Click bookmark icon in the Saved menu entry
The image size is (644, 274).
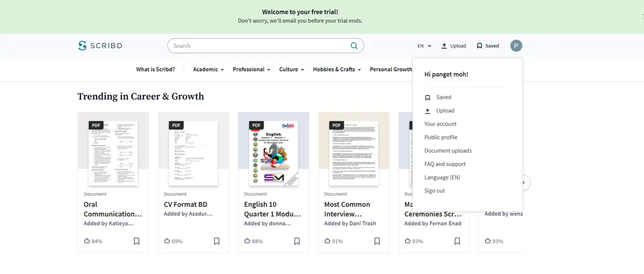tap(428, 98)
